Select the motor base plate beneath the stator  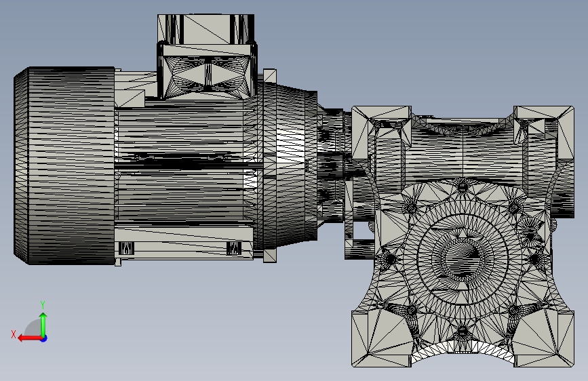click(x=184, y=242)
